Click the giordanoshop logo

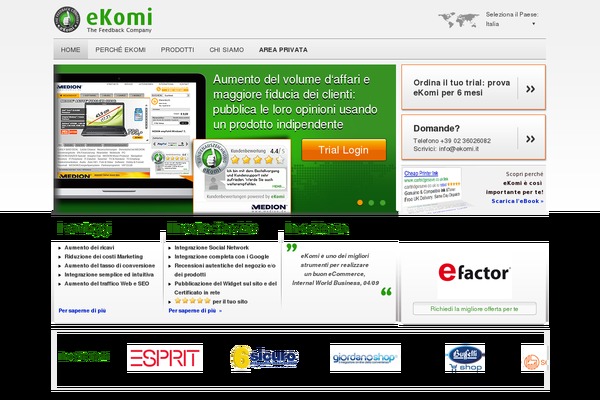click(x=365, y=358)
